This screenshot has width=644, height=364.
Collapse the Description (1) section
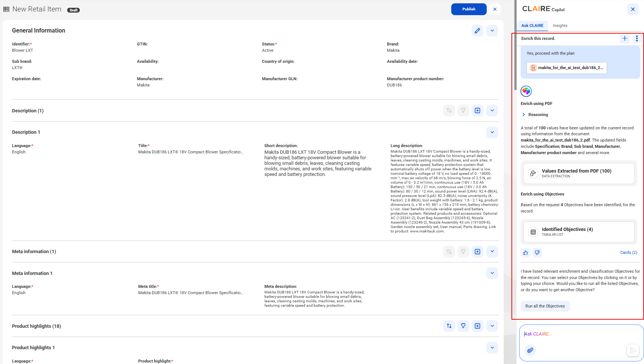(492, 110)
